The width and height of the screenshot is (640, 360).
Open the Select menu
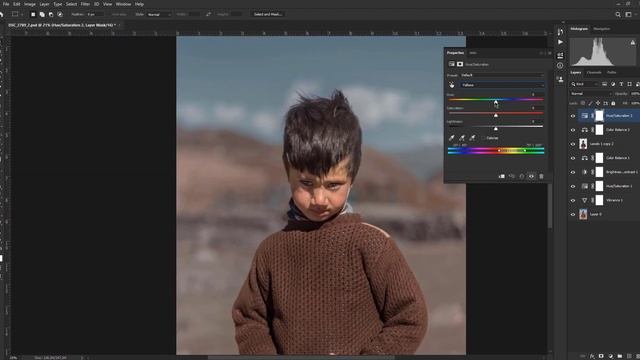(71, 4)
